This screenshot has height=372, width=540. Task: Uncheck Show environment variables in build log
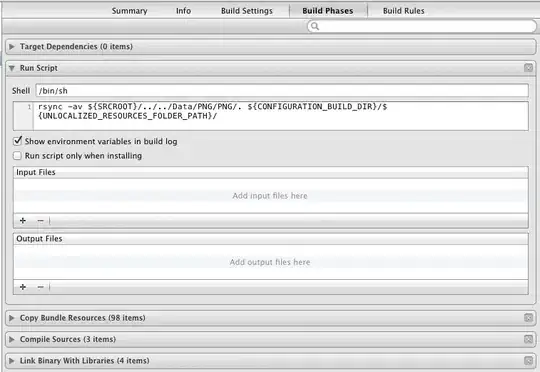click(x=18, y=141)
